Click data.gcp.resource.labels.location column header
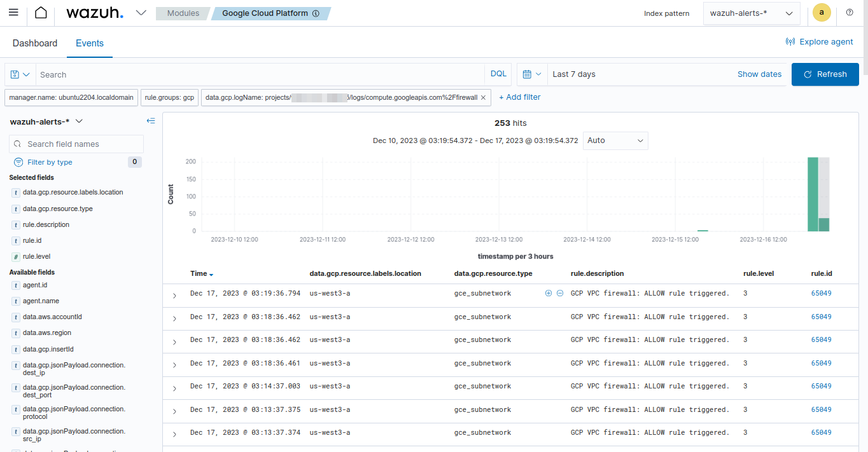 tap(365, 273)
